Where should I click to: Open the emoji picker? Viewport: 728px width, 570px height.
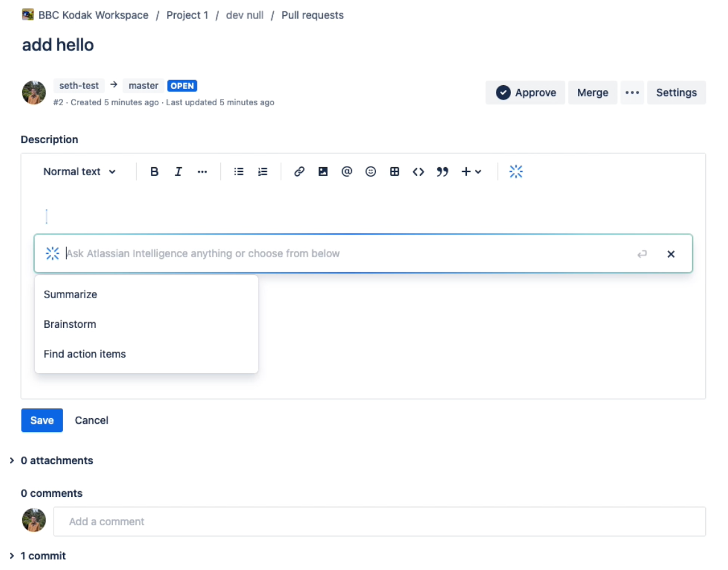pyautogui.click(x=370, y=172)
